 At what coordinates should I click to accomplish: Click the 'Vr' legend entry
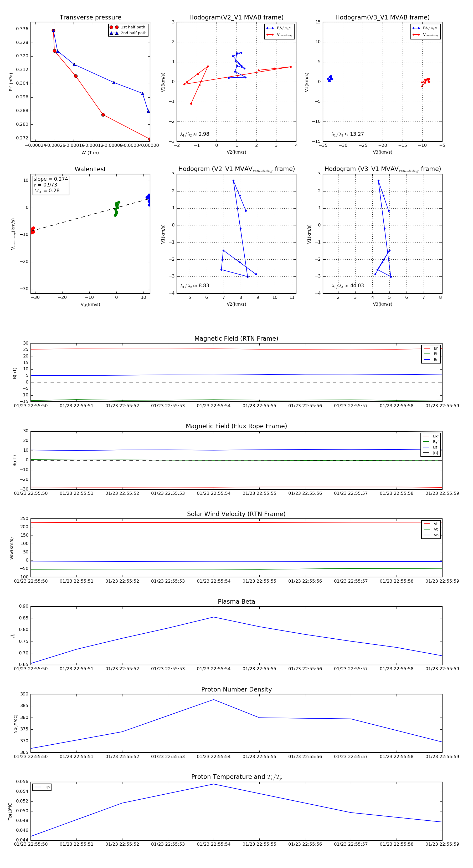pos(431,524)
